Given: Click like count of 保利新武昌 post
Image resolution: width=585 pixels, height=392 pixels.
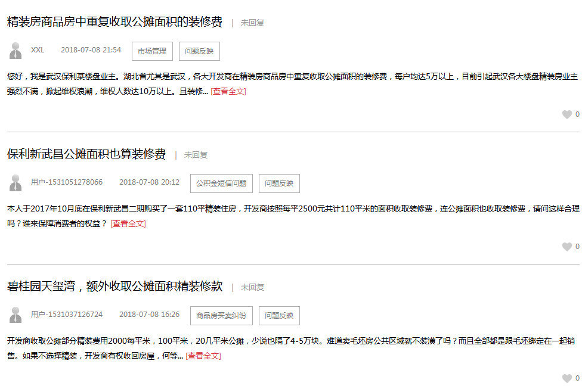Looking at the screenshot, I should click(577, 247).
